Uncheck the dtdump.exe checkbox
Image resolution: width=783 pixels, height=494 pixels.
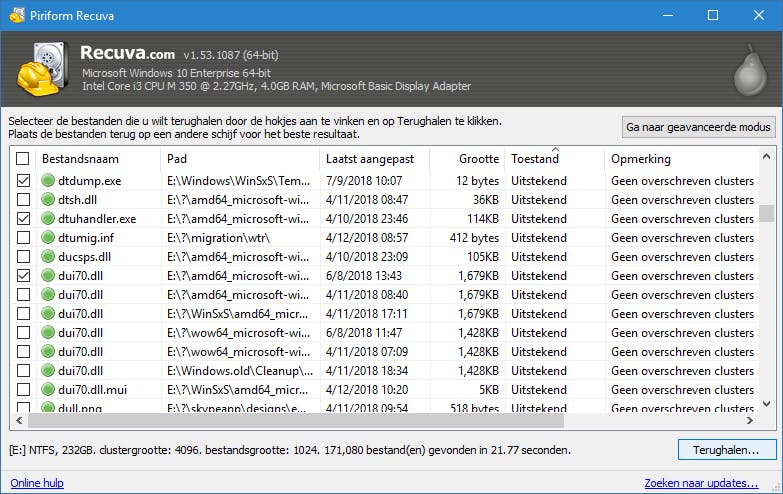point(23,181)
